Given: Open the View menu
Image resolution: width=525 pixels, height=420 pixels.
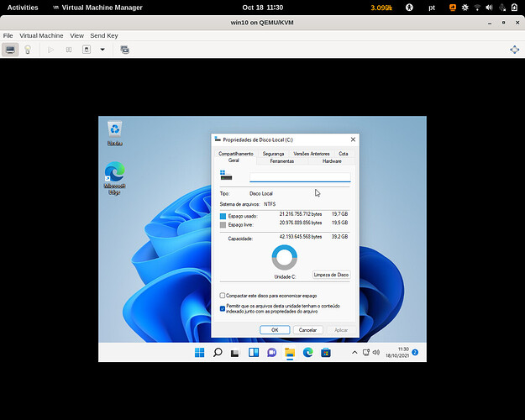Looking at the screenshot, I should click(x=76, y=35).
